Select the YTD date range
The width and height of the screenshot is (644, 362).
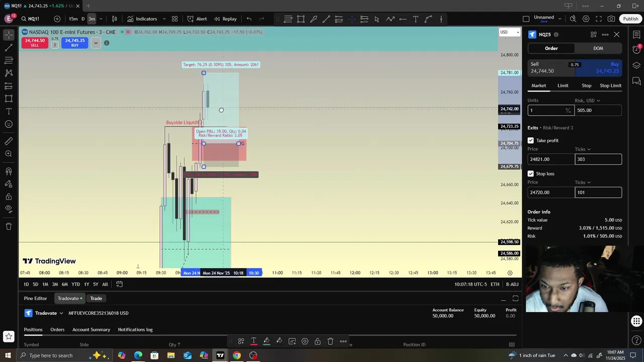tap(75, 284)
